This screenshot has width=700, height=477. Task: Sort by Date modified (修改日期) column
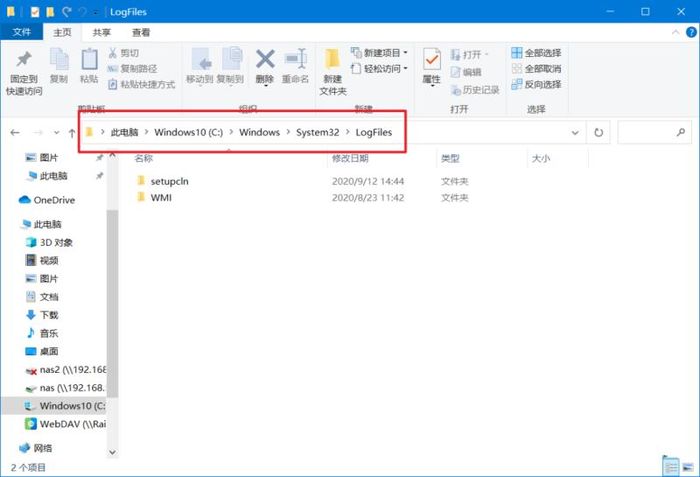[x=350, y=158]
